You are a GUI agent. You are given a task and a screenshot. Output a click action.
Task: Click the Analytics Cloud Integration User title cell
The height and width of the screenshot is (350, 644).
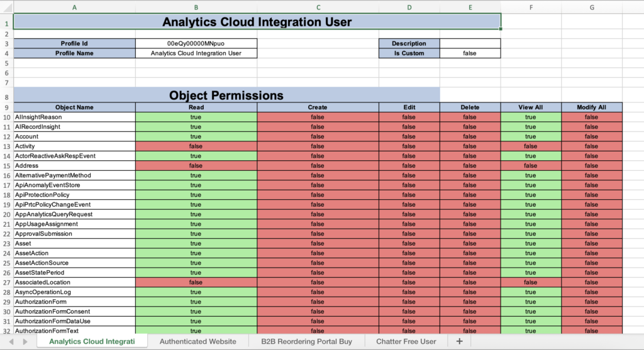pos(257,22)
